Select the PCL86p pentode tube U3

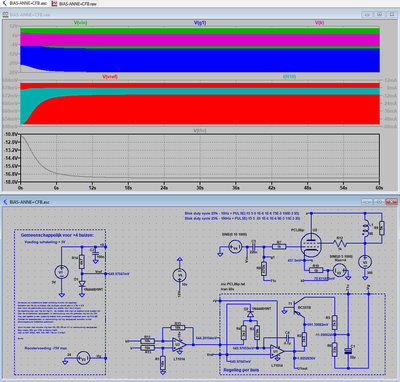tap(311, 246)
